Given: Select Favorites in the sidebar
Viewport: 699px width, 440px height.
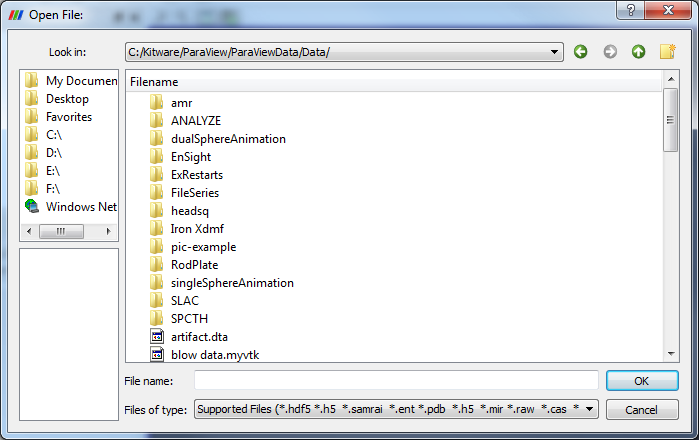Looking at the screenshot, I should [69, 117].
